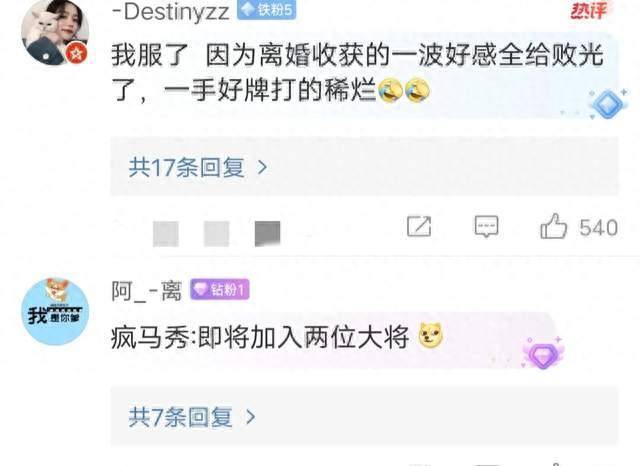Tap the 热评 hot comment tag

588,10
